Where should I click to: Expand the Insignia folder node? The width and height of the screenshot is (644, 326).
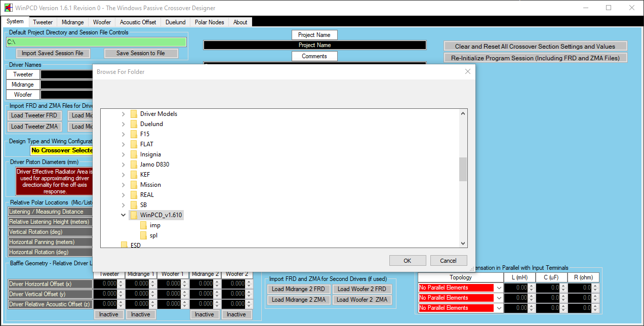click(x=123, y=154)
